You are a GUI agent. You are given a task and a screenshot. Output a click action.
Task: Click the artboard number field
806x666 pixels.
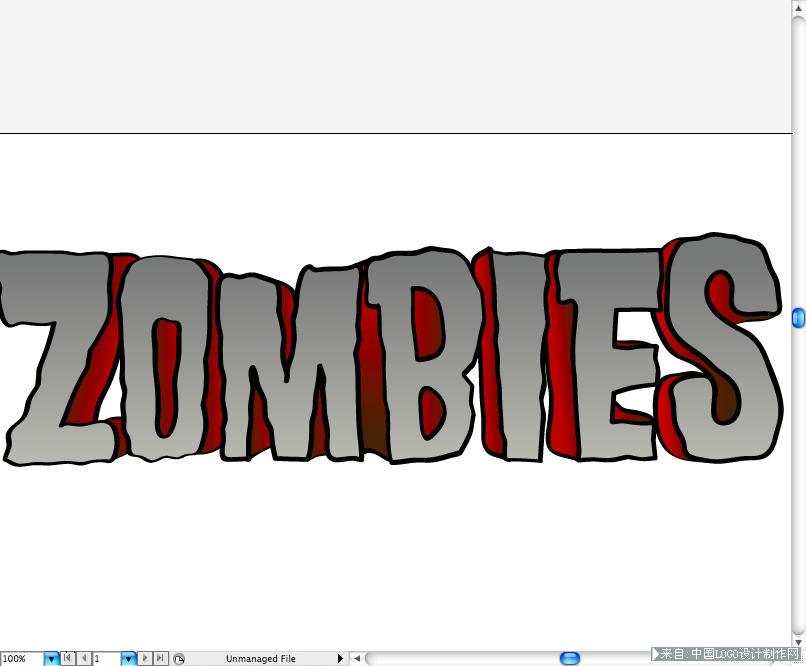[107, 658]
